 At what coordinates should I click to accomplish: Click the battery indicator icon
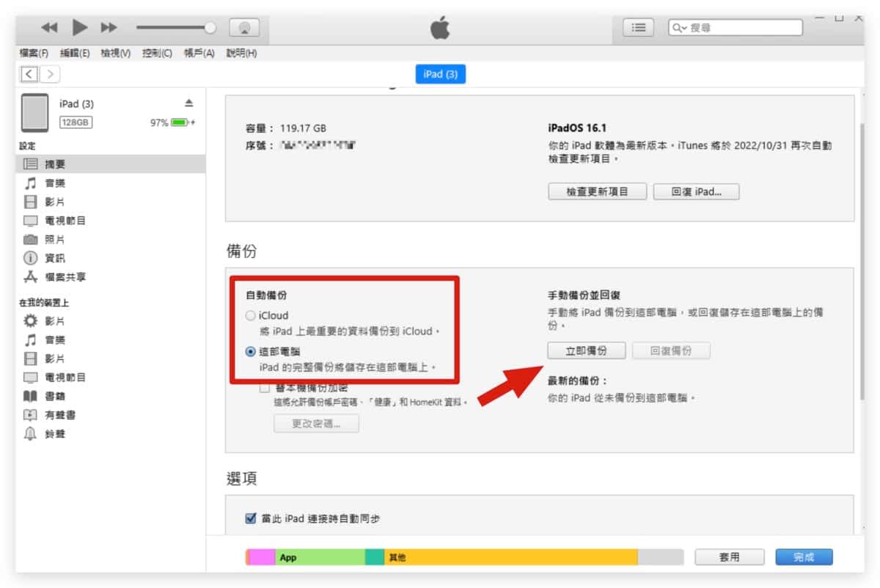(x=180, y=122)
